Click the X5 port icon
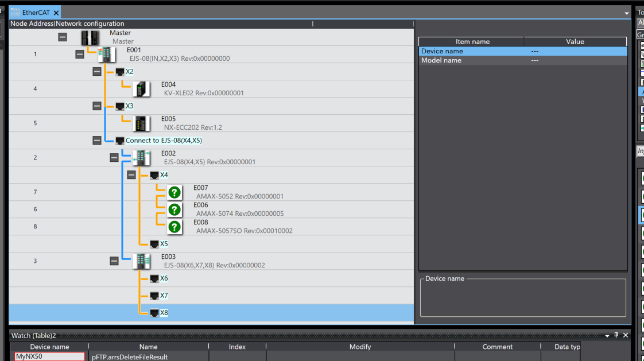The width and height of the screenshot is (644, 361). pyautogui.click(x=154, y=244)
